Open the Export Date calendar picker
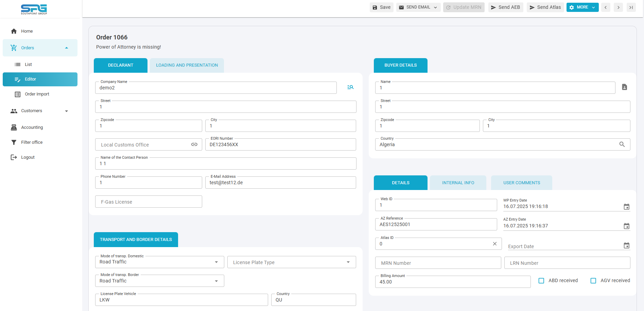The width and height of the screenshot is (644, 311). click(x=626, y=246)
